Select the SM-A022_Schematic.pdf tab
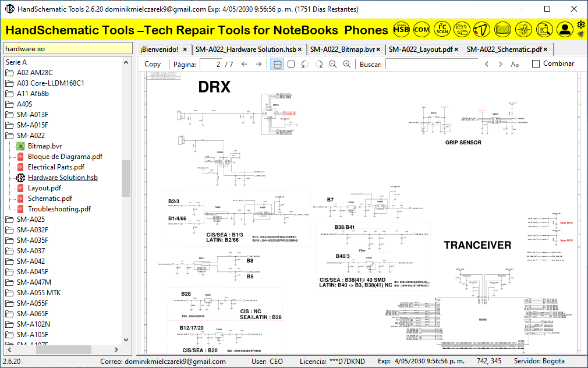588x368 pixels. [504, 49]
